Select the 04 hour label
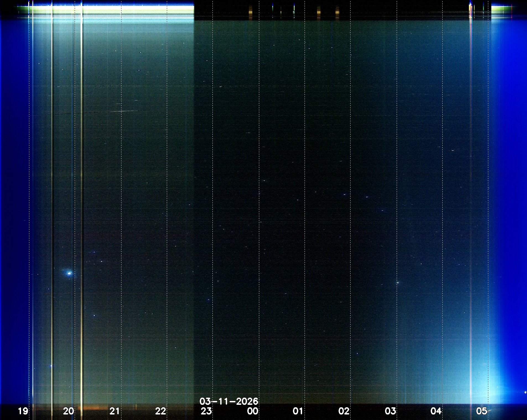Image resolution: width=527 pixels, height=420 pixels. 436,411
